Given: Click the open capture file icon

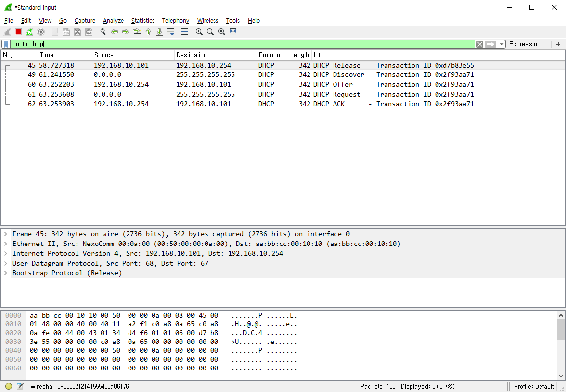Looking at the screenshot, I should 55,32.
